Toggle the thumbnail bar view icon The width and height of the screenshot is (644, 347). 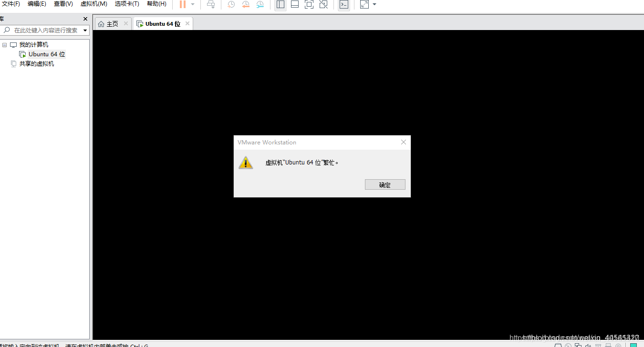coord(295,4)
